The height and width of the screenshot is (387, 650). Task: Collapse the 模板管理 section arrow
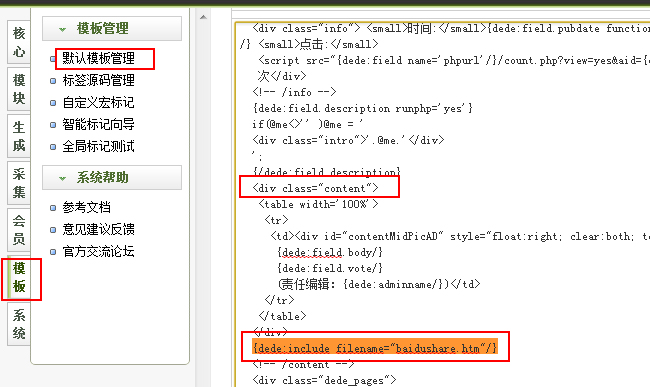pyautogui.click(x=63, y=29)
